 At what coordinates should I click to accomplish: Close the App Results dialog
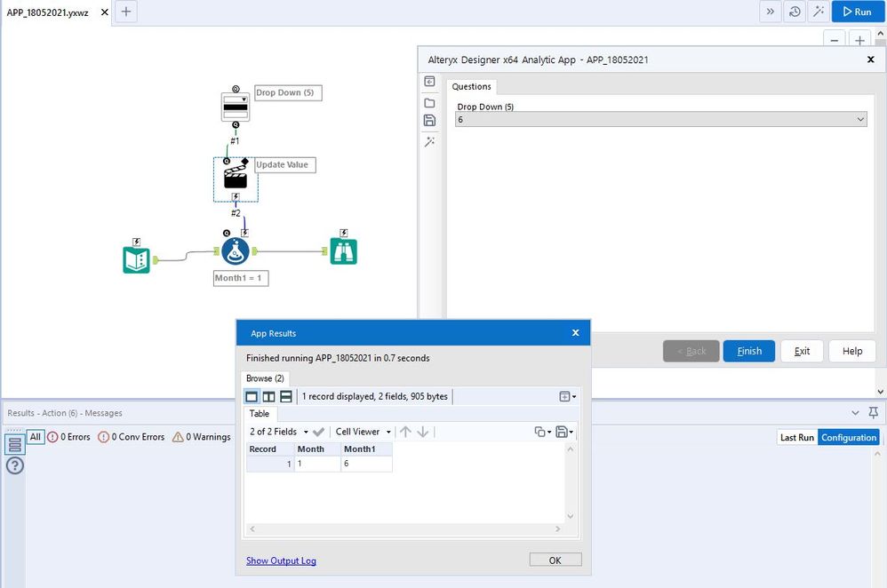tap(575, 332)
